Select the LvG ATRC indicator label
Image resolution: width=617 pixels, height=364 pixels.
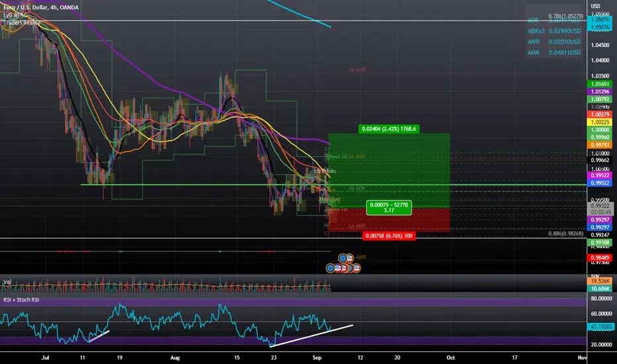(15, 15)
